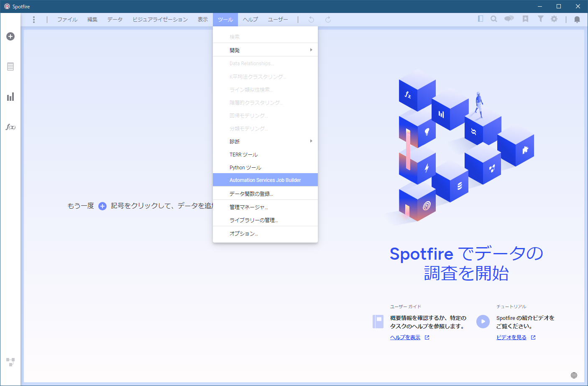
Task: Select TERR ツール from the menu
Action: [265, 154]
